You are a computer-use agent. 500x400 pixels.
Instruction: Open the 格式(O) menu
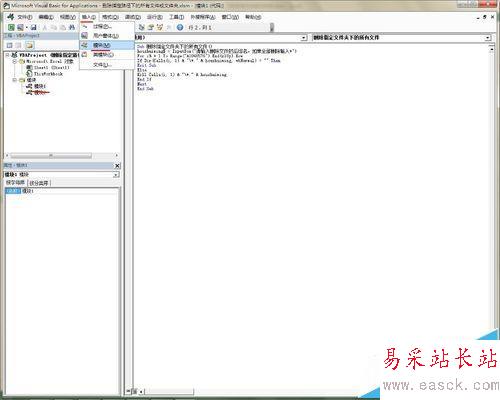click(110, 17)
